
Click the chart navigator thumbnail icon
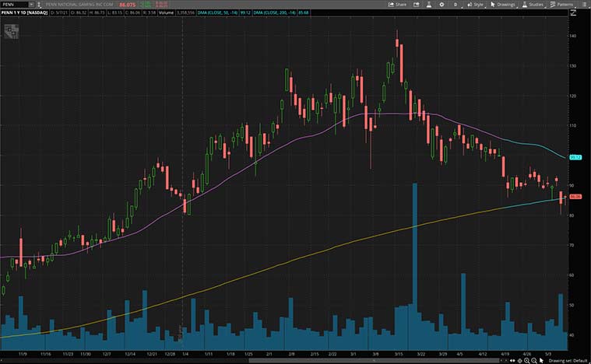[10, 32]
